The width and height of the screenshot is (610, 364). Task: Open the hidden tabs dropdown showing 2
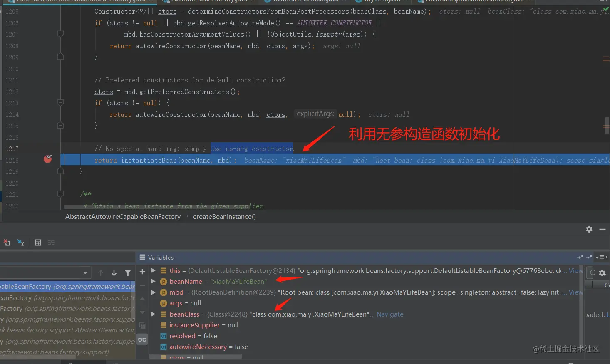tap(602, 257)
